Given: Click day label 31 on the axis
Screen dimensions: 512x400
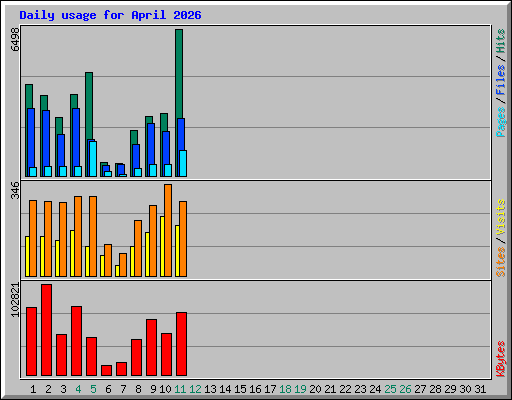Looking at the screenshot, I should (480, 389).
